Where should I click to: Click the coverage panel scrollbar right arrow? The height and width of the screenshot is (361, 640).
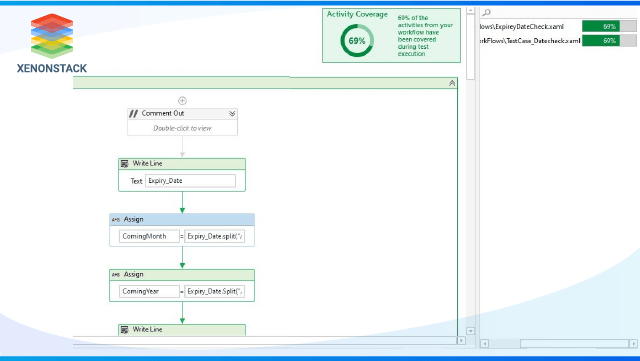click(x=633, y=343)
